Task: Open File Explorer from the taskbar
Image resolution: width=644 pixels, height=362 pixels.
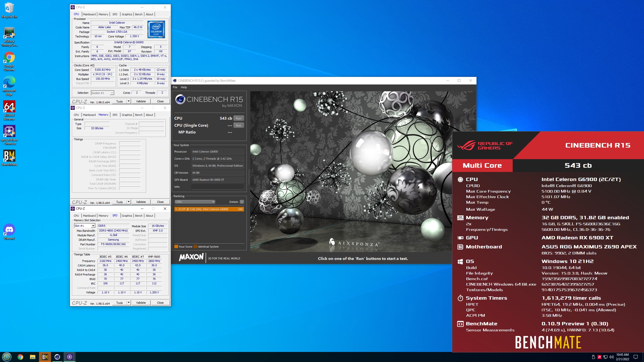Action: click(x=33, y=357)
